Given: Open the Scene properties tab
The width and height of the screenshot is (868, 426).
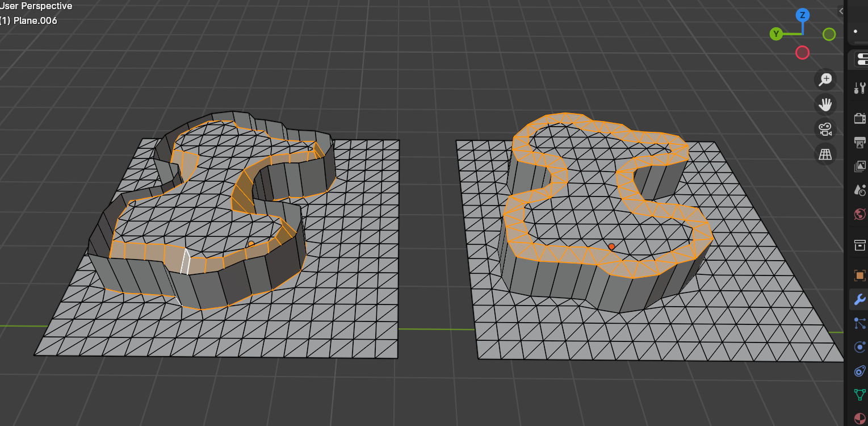Looking at the screenshot, I should [859, 190].
